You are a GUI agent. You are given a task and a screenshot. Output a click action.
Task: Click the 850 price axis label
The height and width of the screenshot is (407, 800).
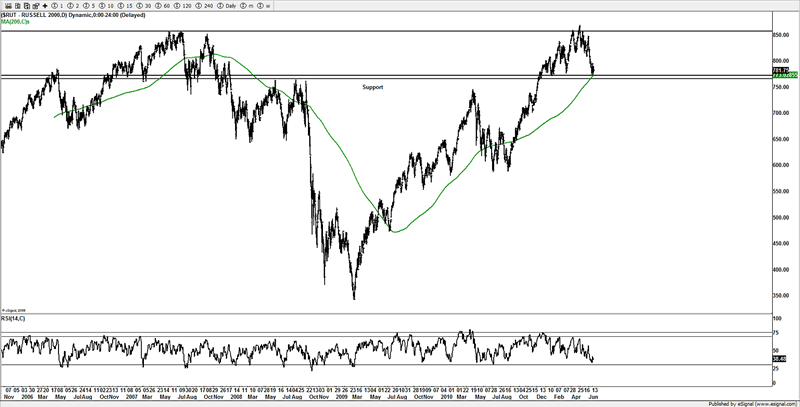(x=781, y=35)
